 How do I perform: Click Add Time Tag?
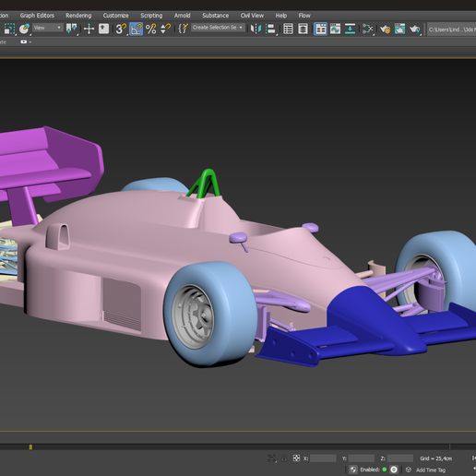click(431, 470)
